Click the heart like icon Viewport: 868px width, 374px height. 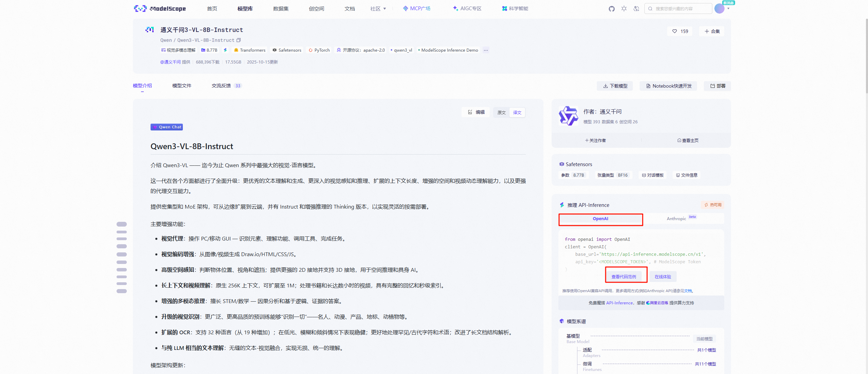[x=675, y=31]
